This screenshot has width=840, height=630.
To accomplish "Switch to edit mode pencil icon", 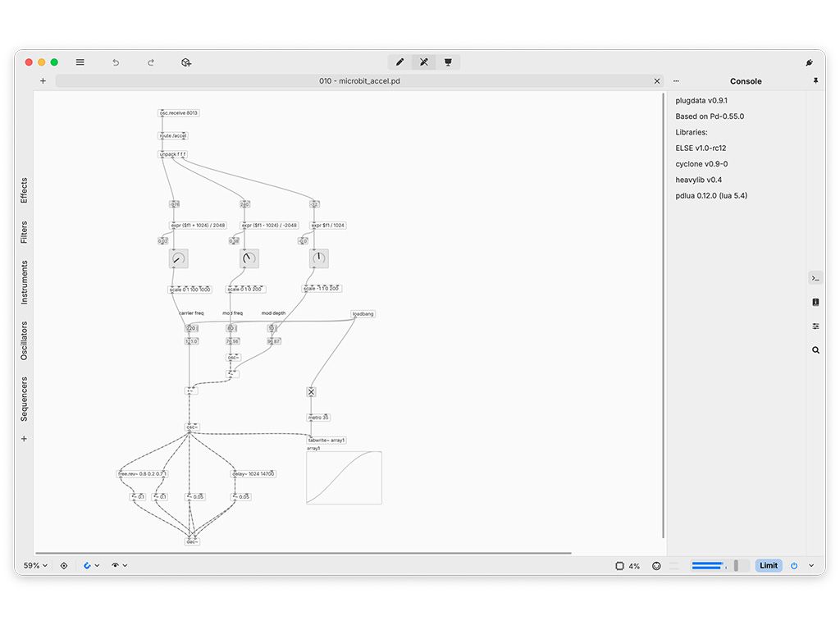I will click(x=399, y=62).
